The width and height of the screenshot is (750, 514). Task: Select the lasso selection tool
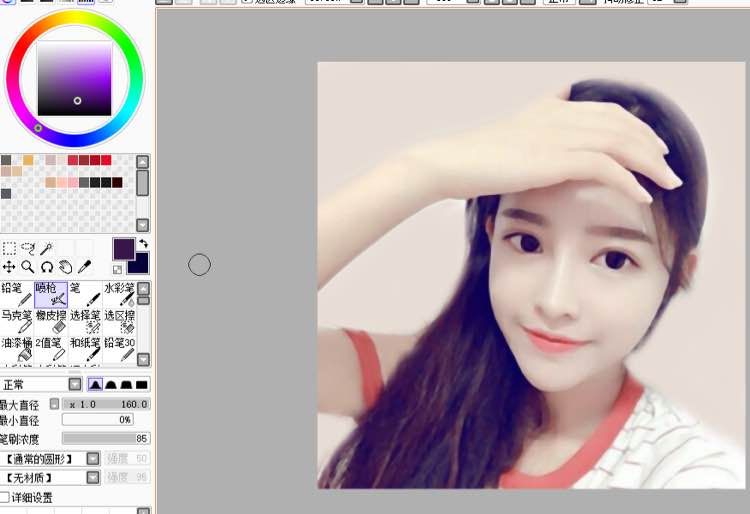tap(28, 248)
